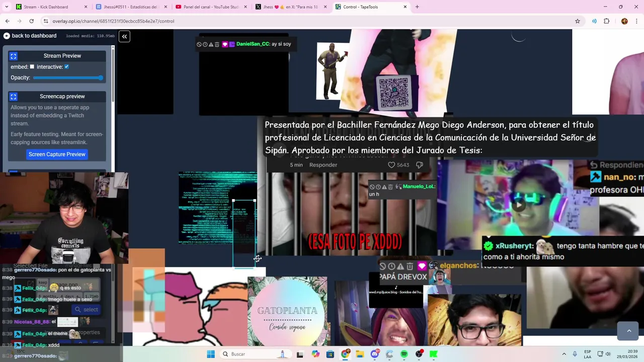
Task: Open Screencap preview fullscreen icon
Action: point(14,97)
